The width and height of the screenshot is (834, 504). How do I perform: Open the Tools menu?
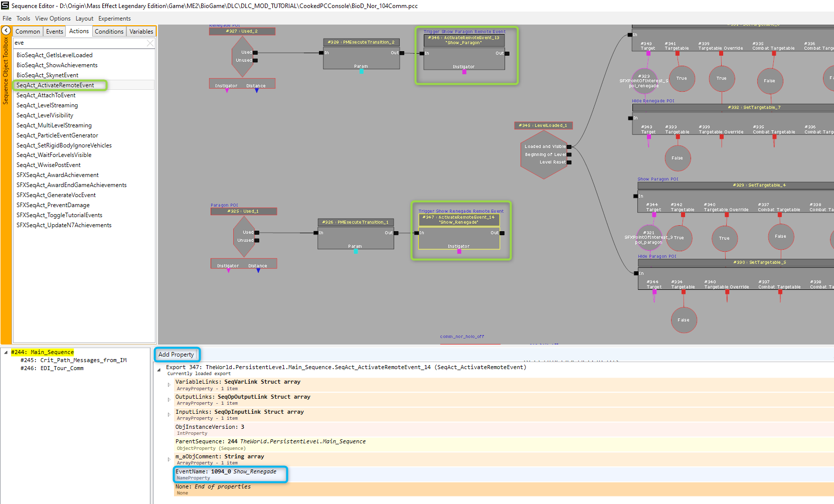pyautogui.click(x=23, y=19)
